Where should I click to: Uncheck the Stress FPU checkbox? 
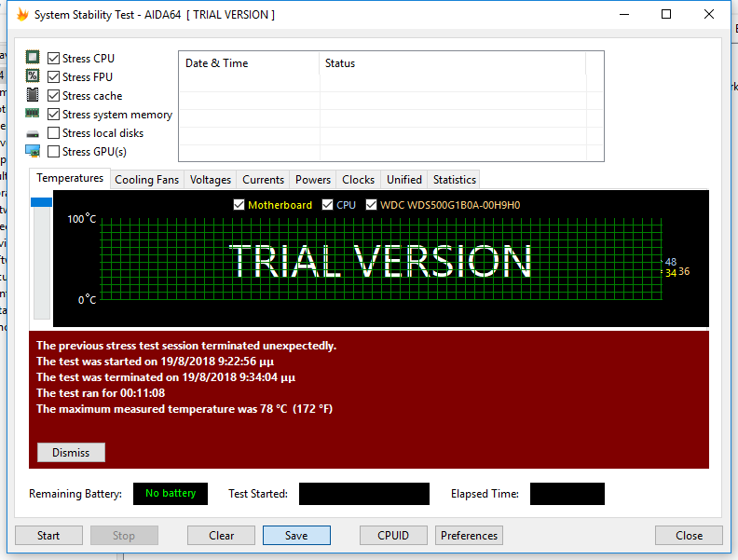click(x=54, y=76)
